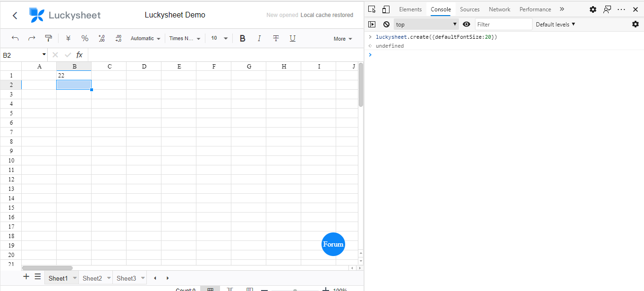Open the Sheet1 tab dropdown arrow

point(75,278)
